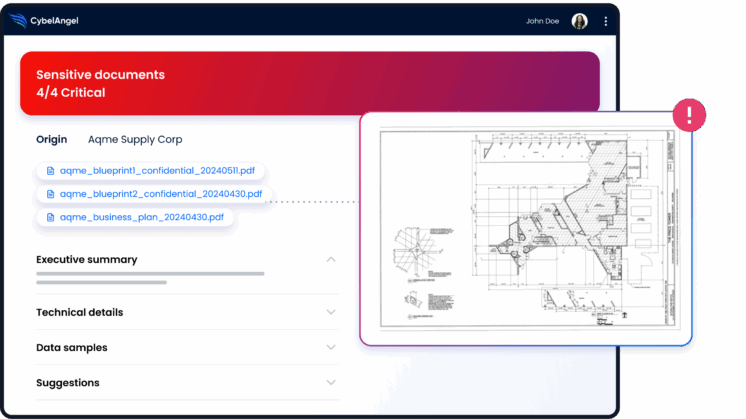
Task: Open the blueprint floor plan preview
Action: coord(526,228)
